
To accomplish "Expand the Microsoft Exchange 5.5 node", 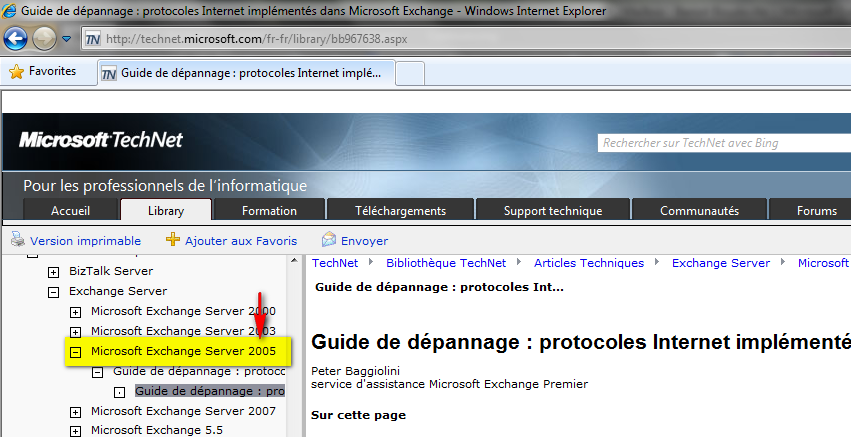I will 75,432.
